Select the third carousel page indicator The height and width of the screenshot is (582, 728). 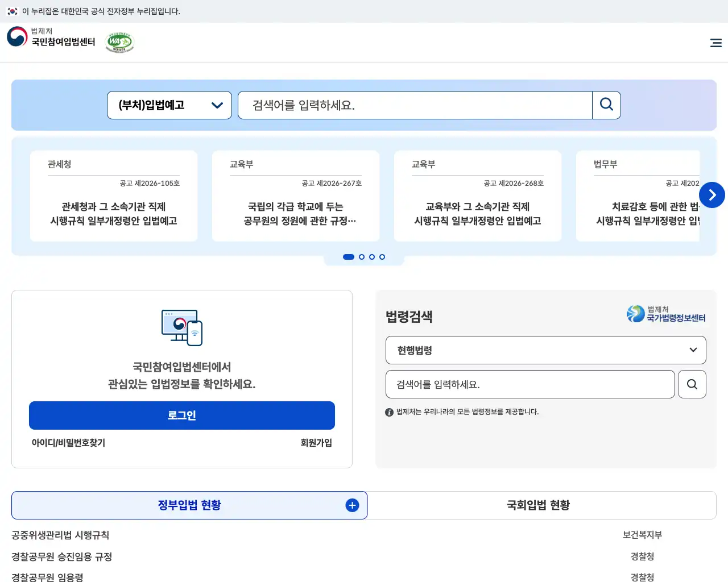tap(372, 257)
